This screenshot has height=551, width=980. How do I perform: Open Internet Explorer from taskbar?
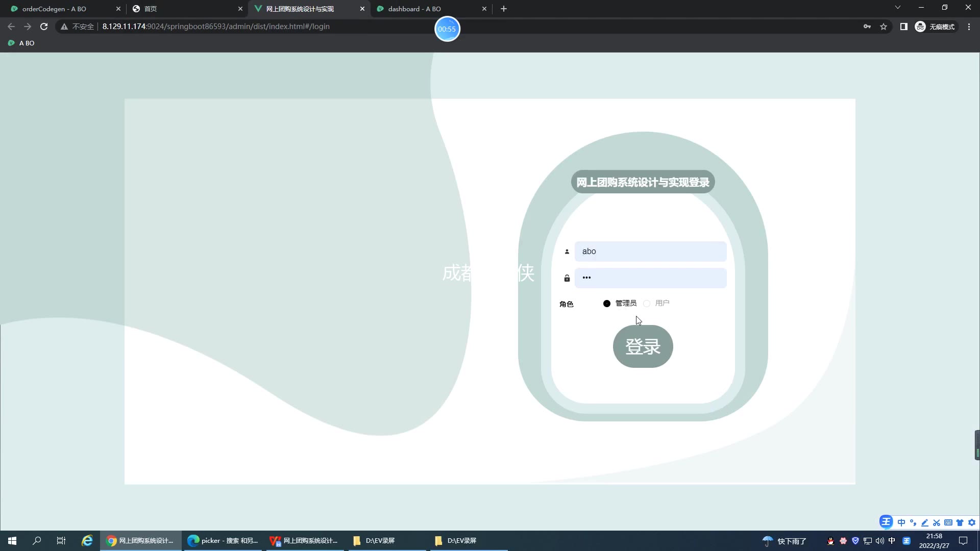87,541
